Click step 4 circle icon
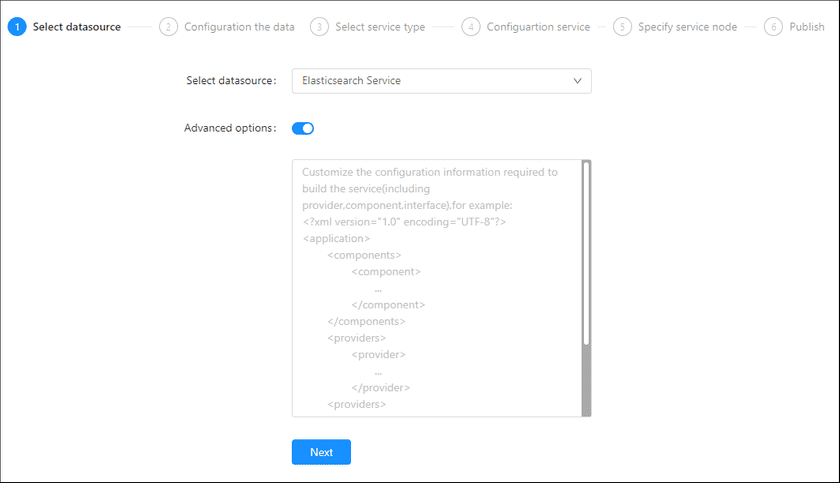Screen dimensions: 840x483 coord(471,27)
